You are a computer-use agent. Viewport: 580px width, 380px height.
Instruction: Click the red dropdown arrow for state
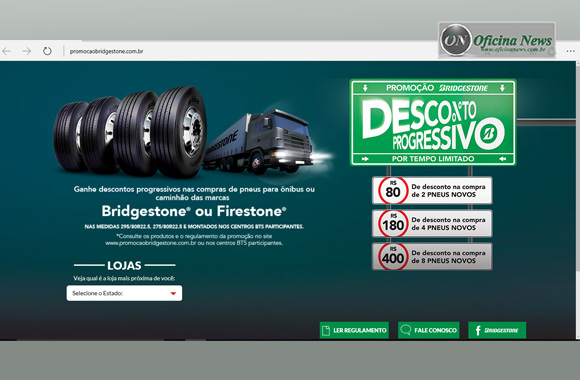point(173,293)
